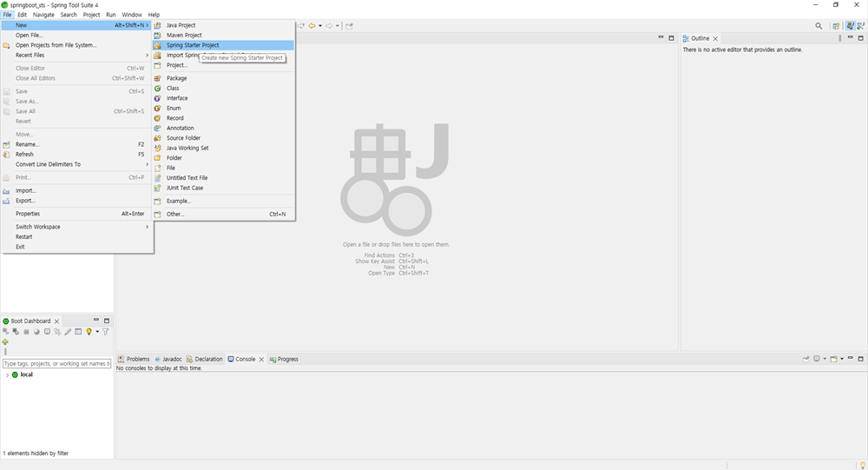Click the Java Working Set icon
The image size is (868, 470).
158,148
